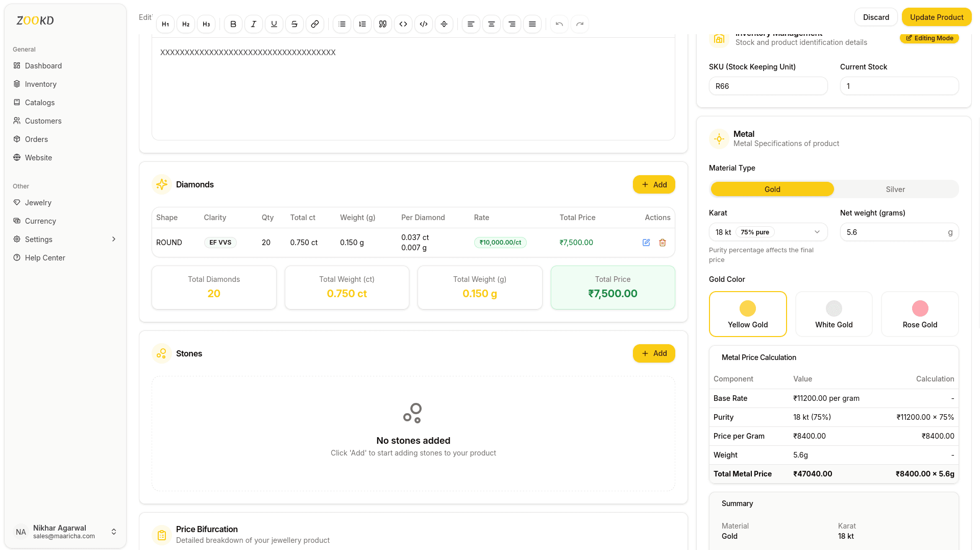Switch Material Type to Silver

pos(895,189)
